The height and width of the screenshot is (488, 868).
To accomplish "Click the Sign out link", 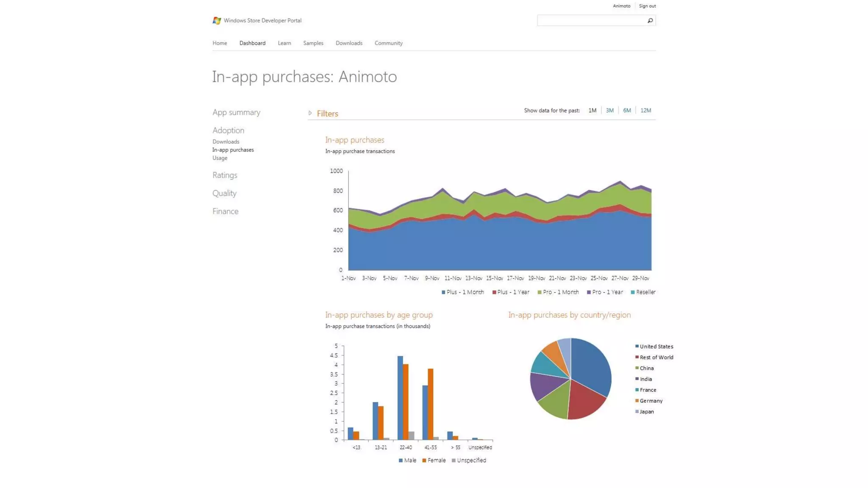I will pyautogui.click(x=647, y=6).
